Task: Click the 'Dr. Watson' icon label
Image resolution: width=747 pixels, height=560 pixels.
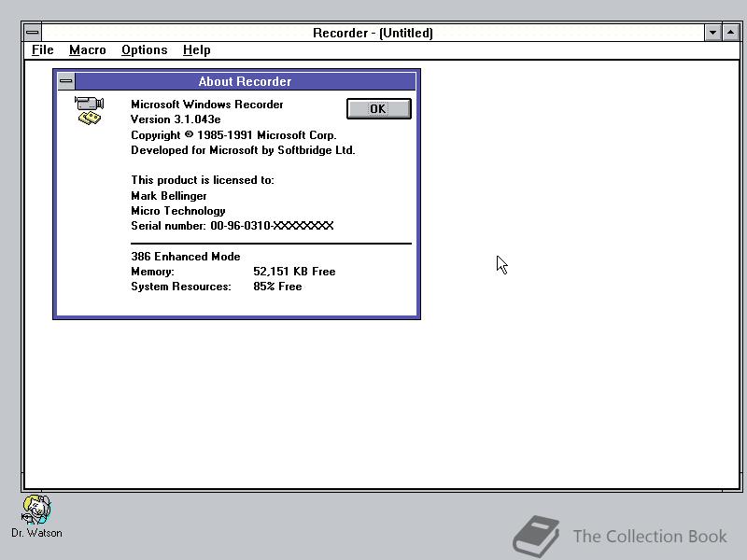Action: coord(36,533)
